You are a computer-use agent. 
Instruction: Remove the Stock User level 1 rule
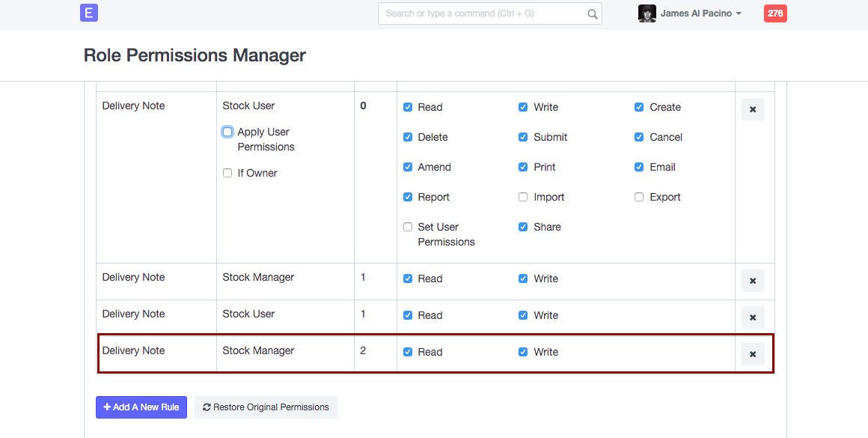753,317
